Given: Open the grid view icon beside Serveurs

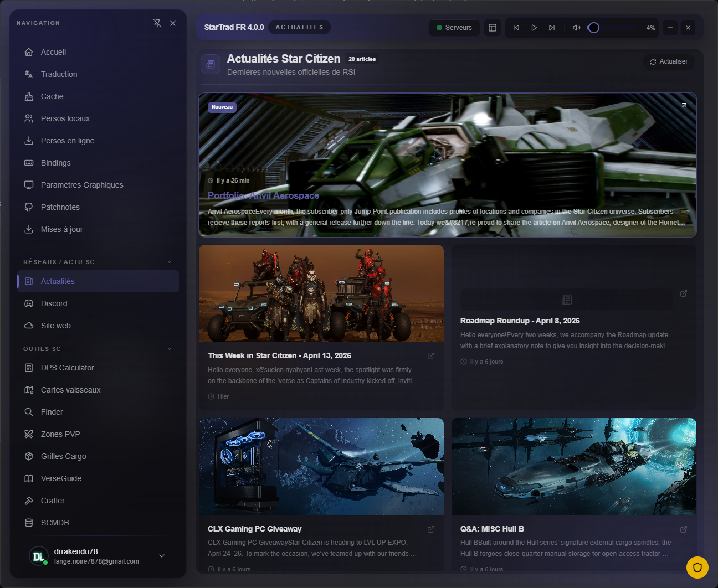Looking at the screenshot, I should [492, 27].
